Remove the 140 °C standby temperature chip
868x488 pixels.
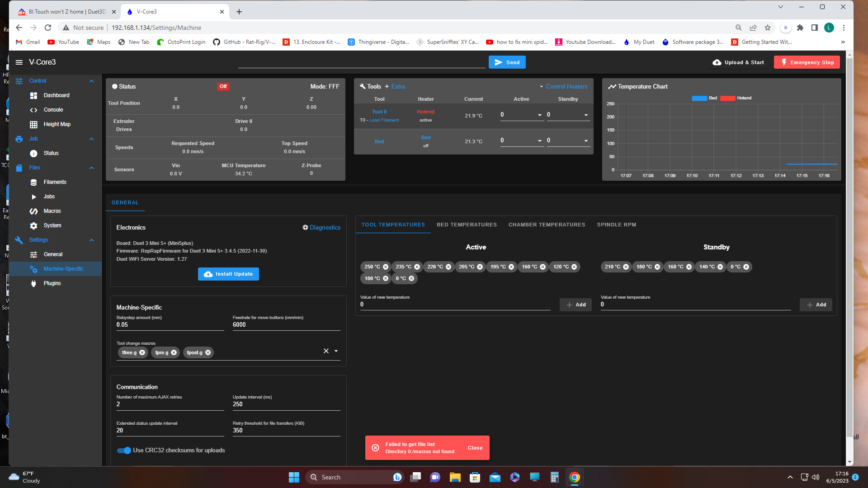click(x=720, y=267)
